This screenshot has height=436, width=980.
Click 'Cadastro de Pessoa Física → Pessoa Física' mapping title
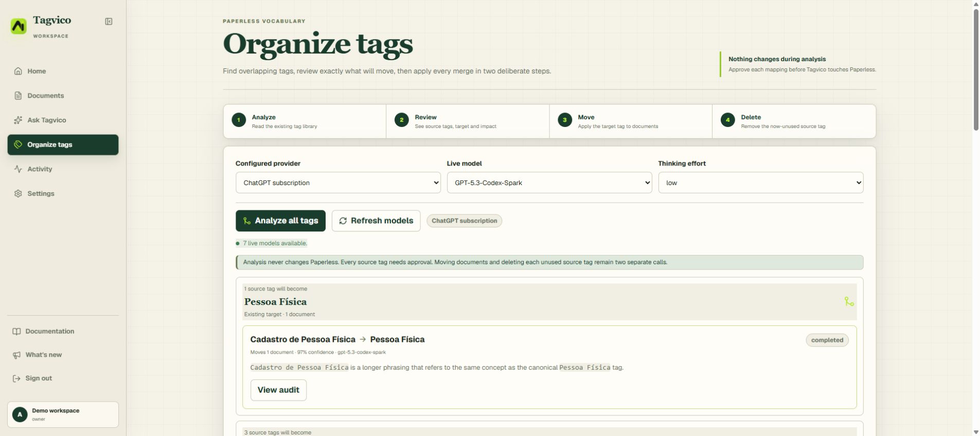tap(337, 339)
